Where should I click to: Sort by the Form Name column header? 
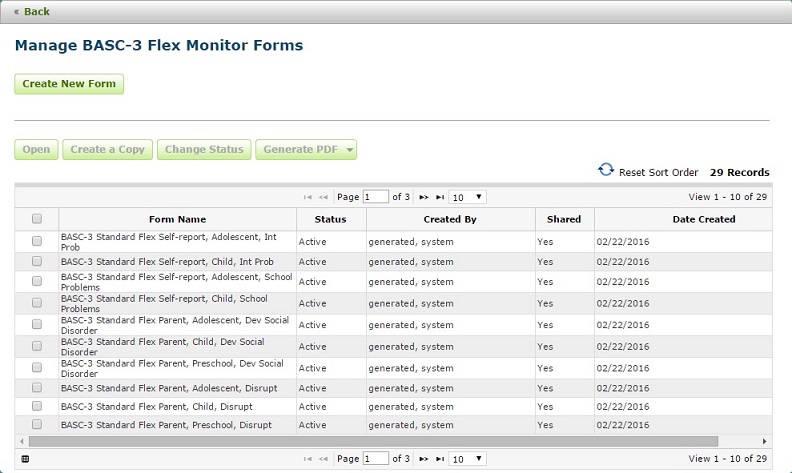pyautogui.click(x=177, y=219)
